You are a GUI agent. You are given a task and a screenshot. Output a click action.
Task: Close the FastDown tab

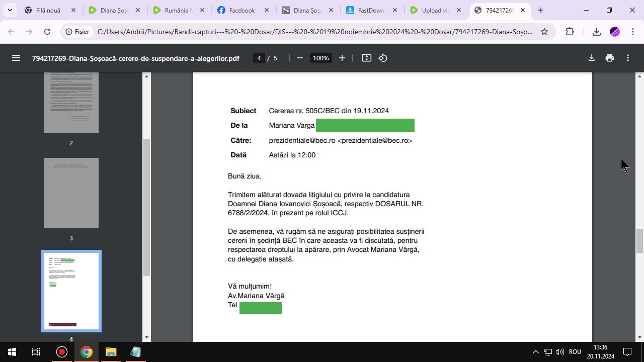tap(395, 10)
